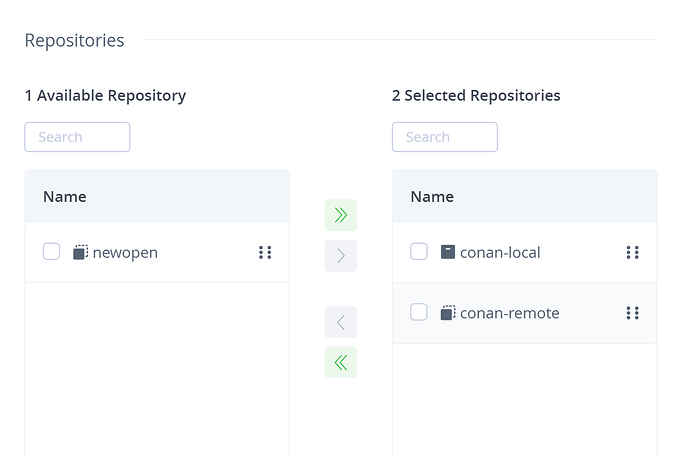Check the newopen repository checkbox
Viewport: 690px width, 456px height.
click(x=52, y=252)
